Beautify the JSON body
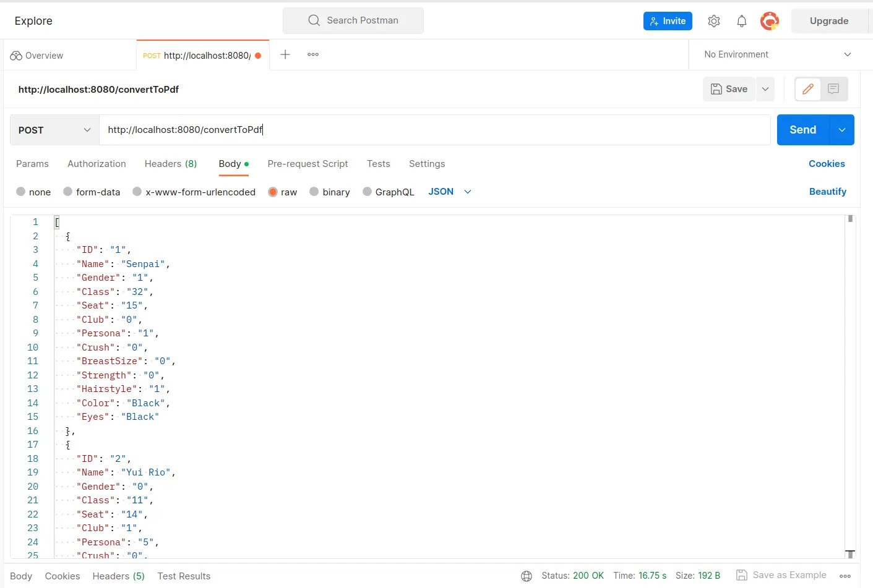 pyautogui.click(x=828, y=192)
